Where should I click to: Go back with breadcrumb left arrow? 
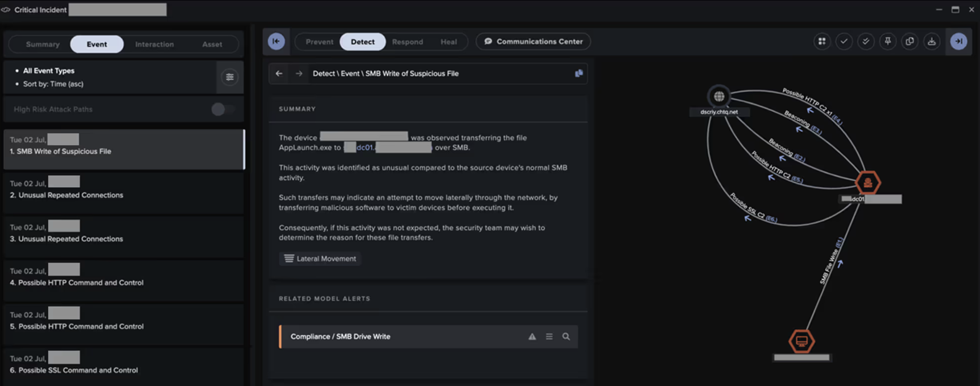pos(279,74)
